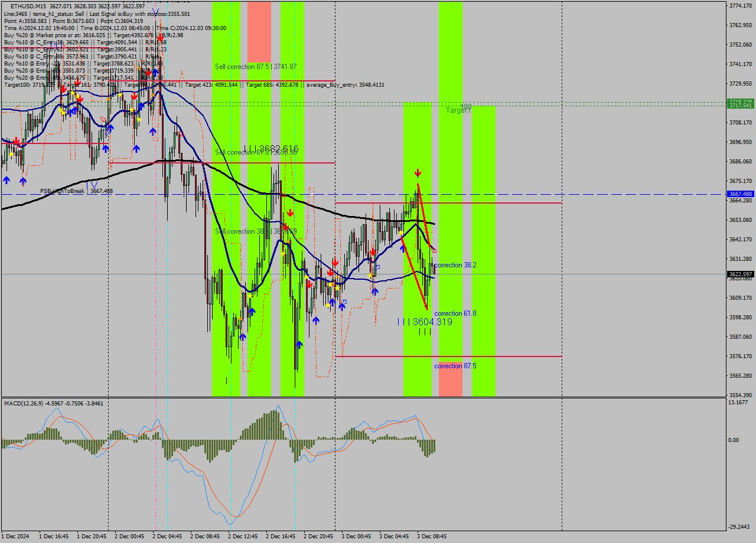Click the 3576.170 price axis label
The image size is (756, 543).
pos(741,356)
